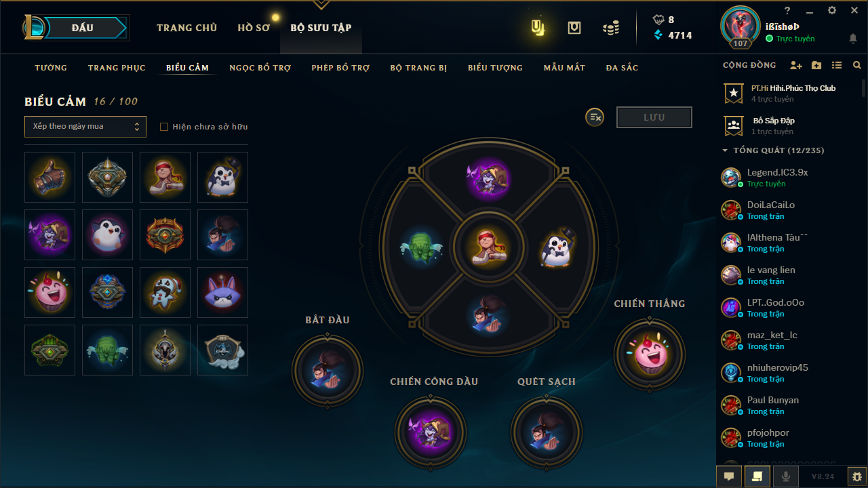Open the loot inventory icon
The height and width of the screenshot is (488, 868).
point(574,28)
